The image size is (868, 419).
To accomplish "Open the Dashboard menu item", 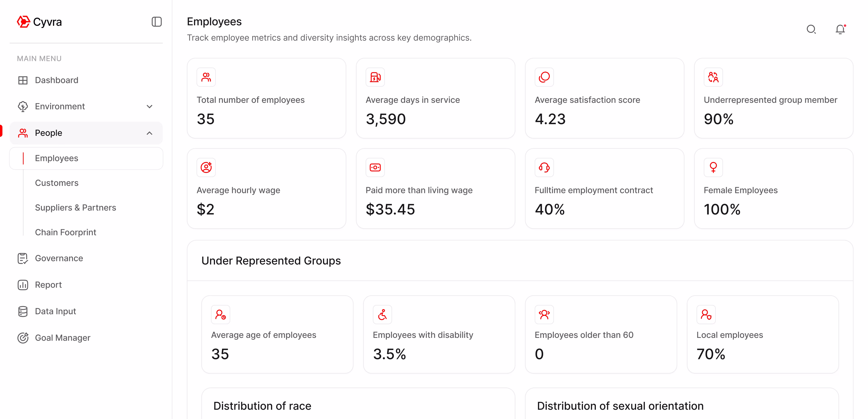I will tap(56, 80).
